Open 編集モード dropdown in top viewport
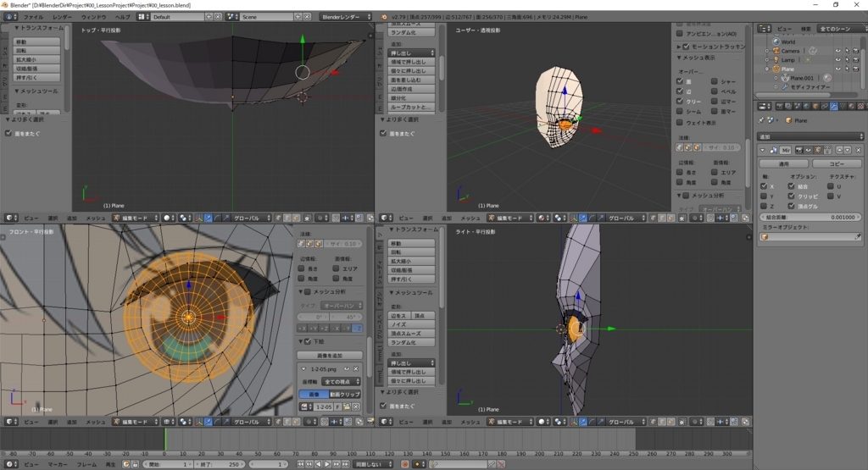868x470 pixels. (x=135, y=218)
